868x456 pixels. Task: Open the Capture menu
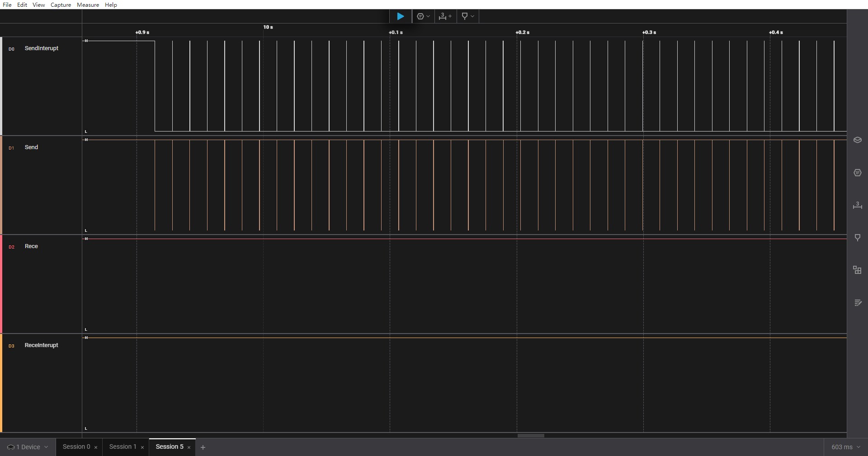[x=61, y=5]
